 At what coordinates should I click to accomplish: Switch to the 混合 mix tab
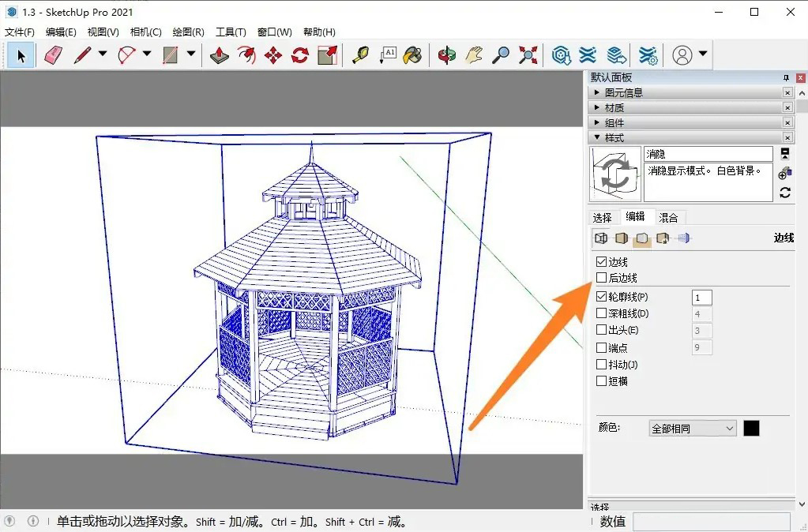click(x=668, y=217)
